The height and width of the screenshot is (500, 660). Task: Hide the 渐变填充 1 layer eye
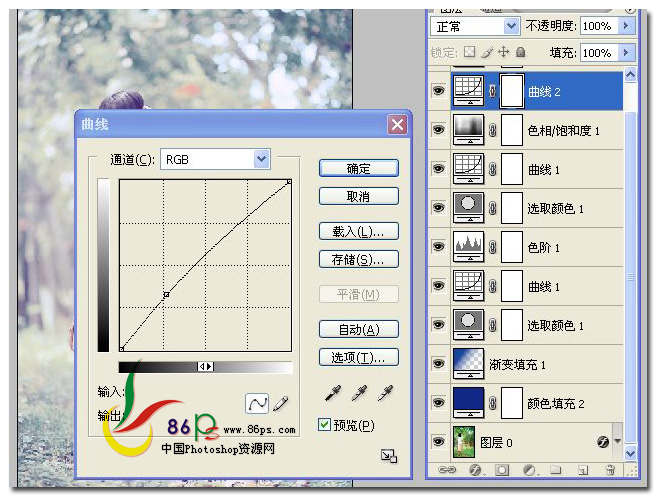pyautogui.click(x=439, y=363)
